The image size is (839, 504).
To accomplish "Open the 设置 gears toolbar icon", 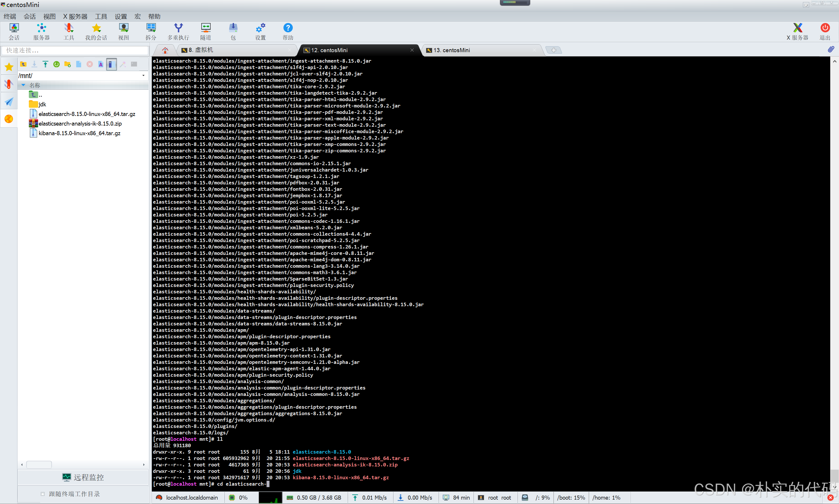I will coord(260,31).
